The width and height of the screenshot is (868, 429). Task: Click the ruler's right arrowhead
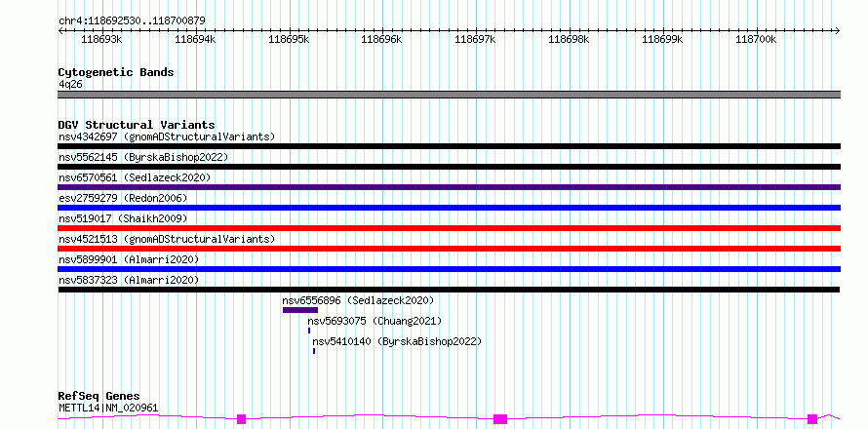pos(838,30)
